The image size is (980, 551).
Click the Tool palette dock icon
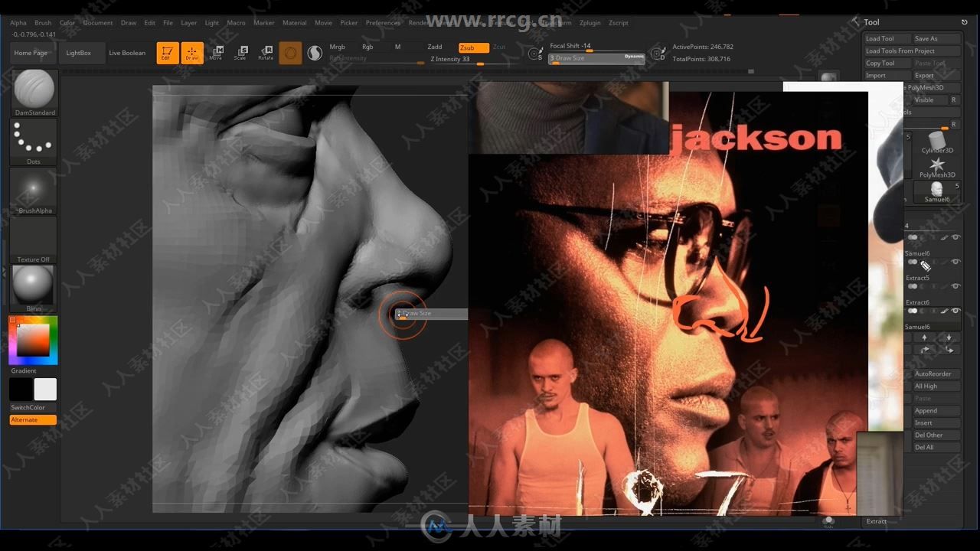(x=965, y=22)
